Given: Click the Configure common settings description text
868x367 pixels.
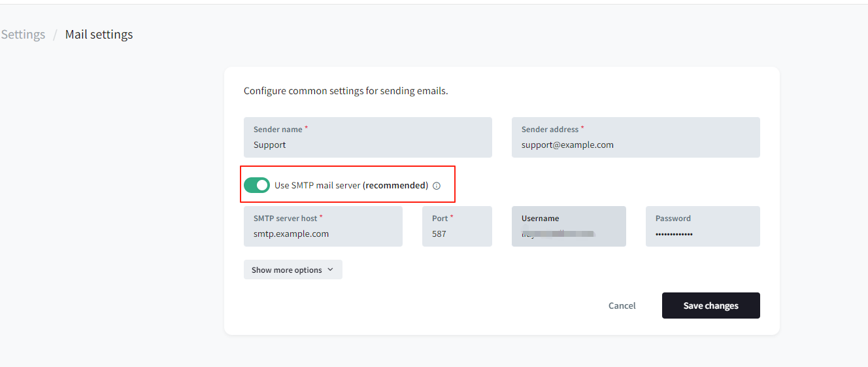Looking at the screenshot, I should [346, 91].
